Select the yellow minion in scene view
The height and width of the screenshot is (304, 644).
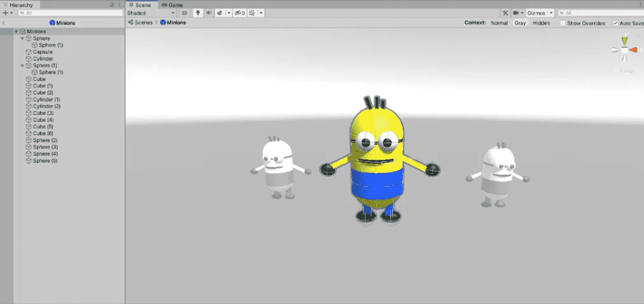tap(377, 161)
